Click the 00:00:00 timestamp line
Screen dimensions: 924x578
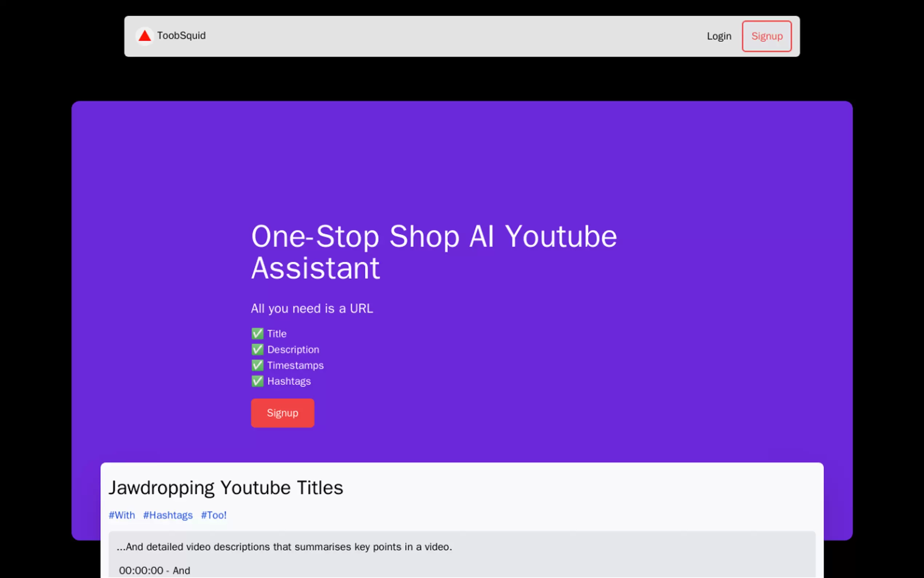tap(154, 570)
